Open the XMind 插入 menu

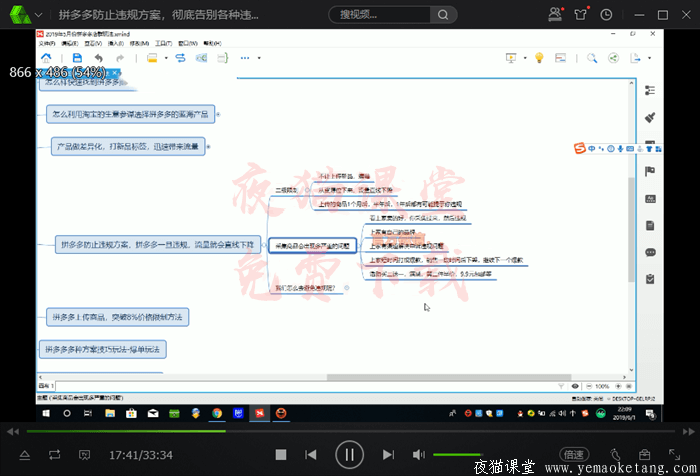click(x=116, y=43)
